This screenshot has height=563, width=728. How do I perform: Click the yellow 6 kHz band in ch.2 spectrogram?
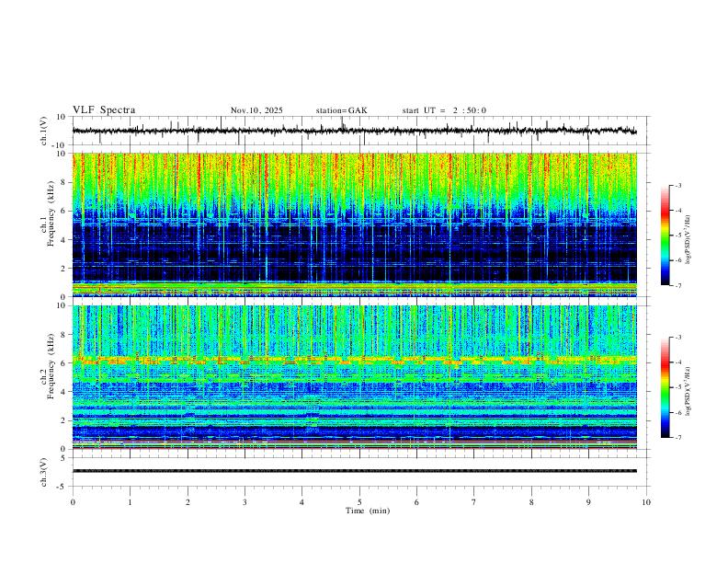click(354, 360)
